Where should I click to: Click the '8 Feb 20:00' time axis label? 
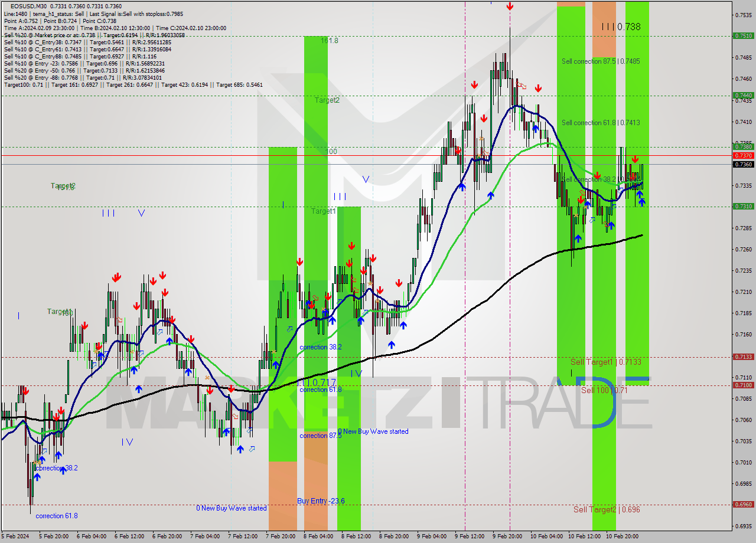(394, 537)
